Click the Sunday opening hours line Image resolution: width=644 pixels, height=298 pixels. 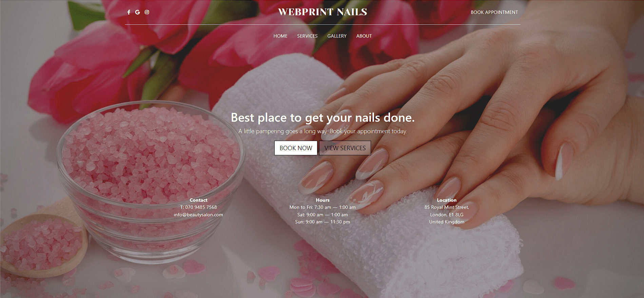(323, 222)
